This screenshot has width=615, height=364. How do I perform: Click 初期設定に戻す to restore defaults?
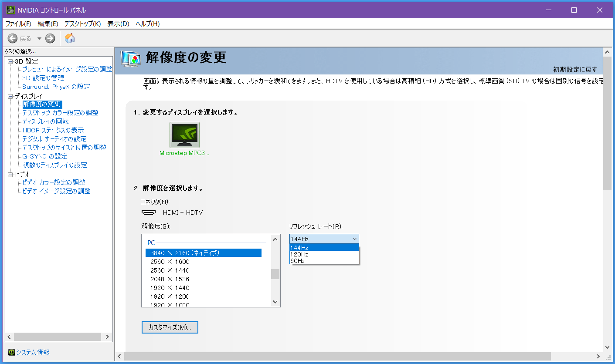tap(575, 70)
